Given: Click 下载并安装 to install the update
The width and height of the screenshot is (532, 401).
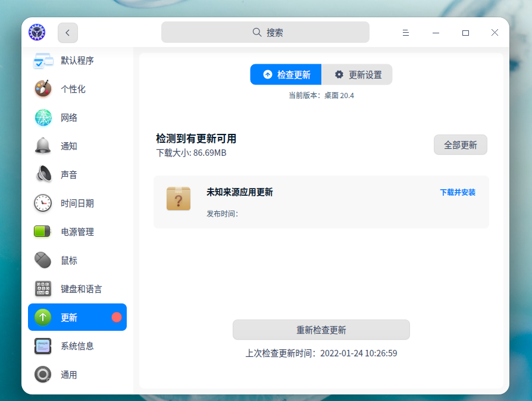Looking at the screenshot, I should point(457,193).
